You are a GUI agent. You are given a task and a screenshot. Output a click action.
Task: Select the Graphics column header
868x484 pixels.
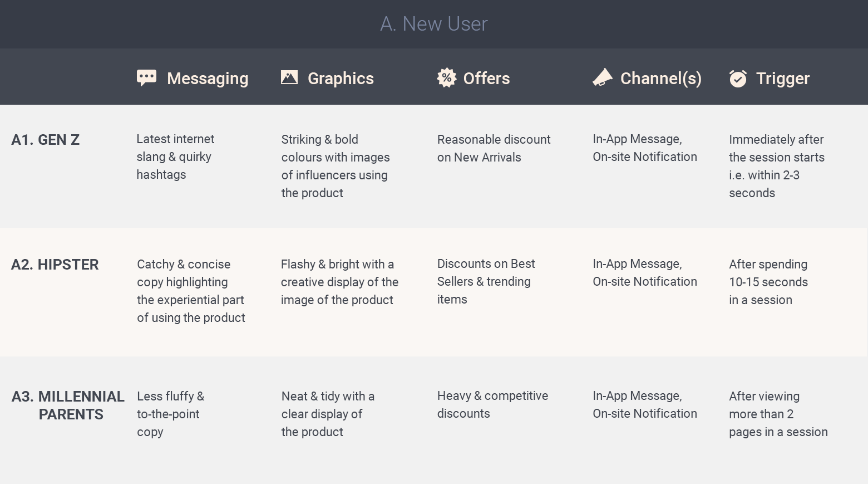341,79
